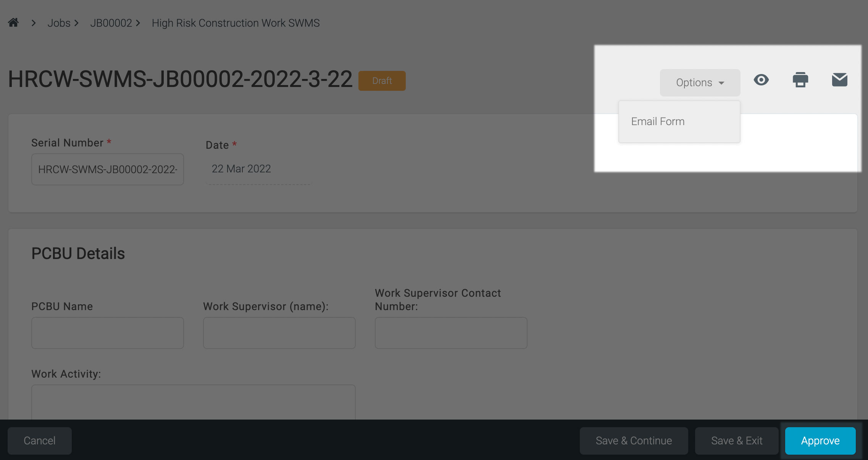Open the High Risk Construction Work SWMS breadcrumb
The height and width of the screenshot is (460, 868).
coord(236,23)
